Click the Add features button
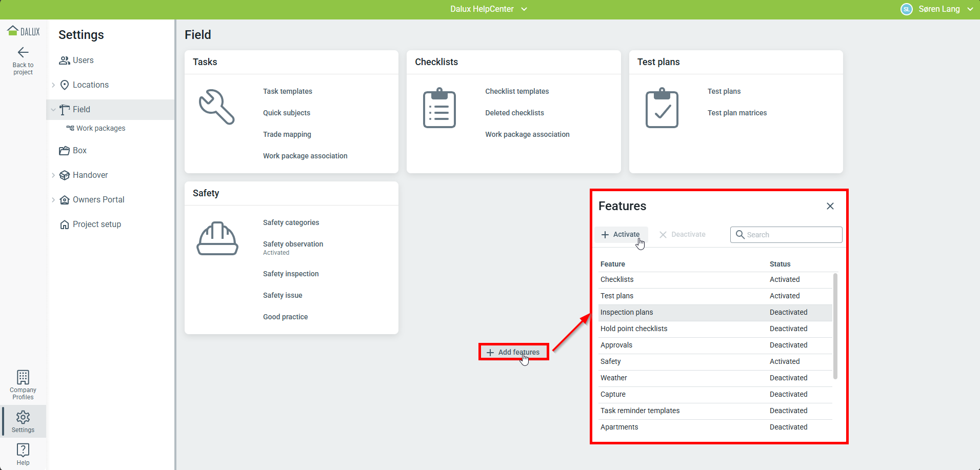 pyautogui.click(x=513, y=352)
